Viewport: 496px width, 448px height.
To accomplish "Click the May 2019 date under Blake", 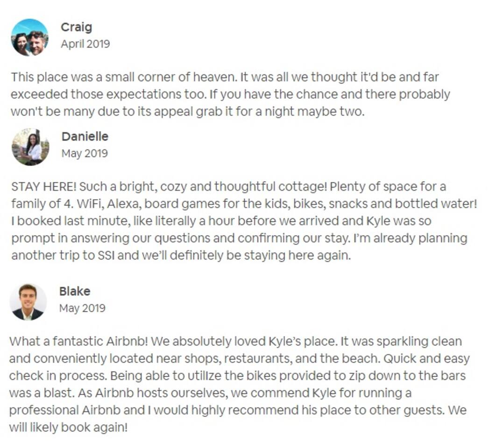I will [x=82, y=308].
